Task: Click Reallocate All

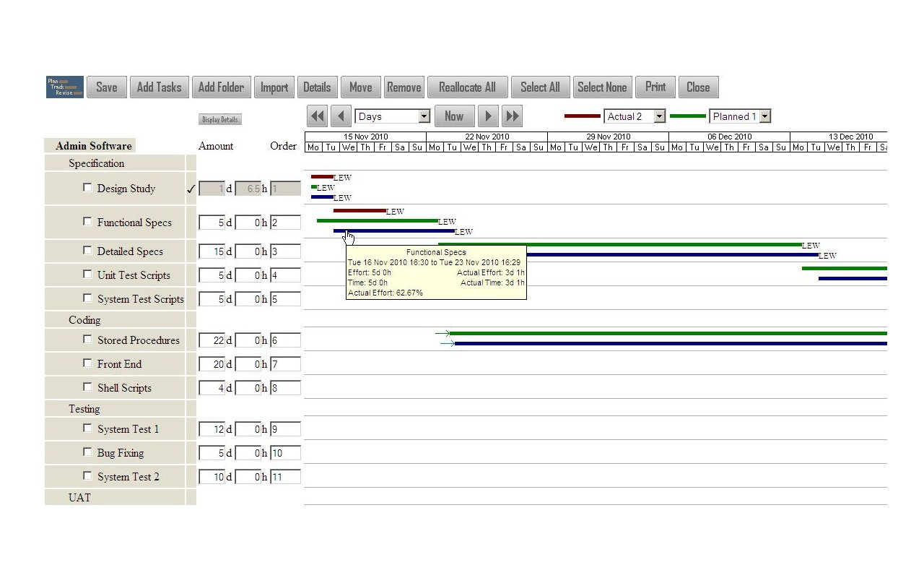Action: pos(468,87)
